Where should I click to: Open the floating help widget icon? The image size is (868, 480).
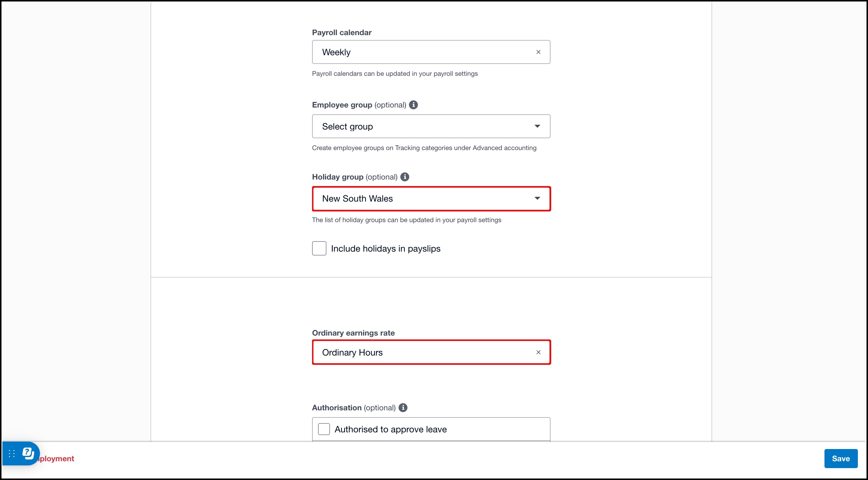[x=28, y=453]
